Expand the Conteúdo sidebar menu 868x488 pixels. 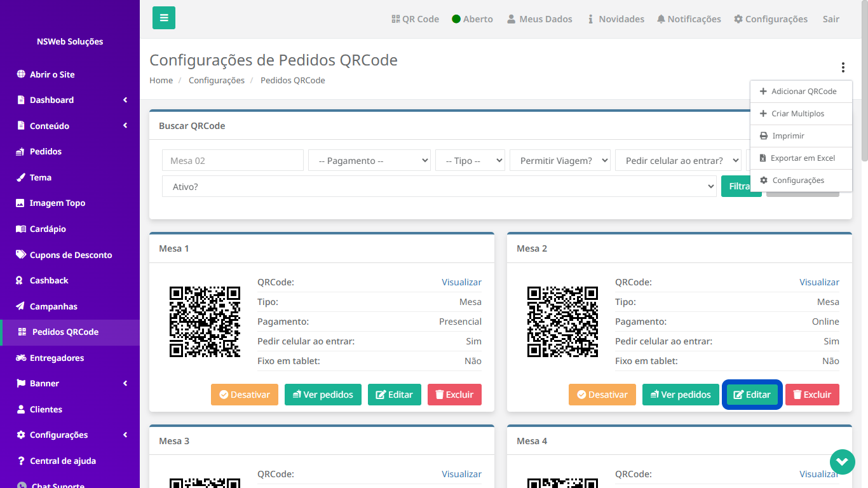(70, 126)
